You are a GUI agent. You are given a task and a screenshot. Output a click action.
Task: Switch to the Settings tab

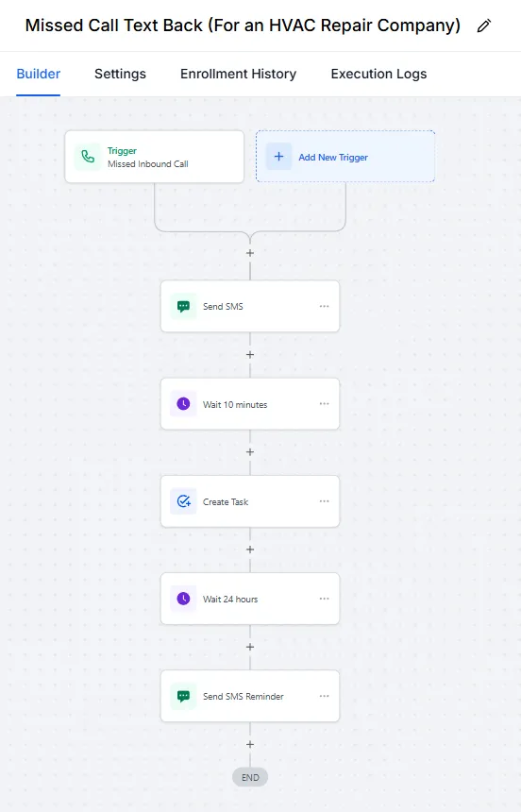[x=120, y=74]
